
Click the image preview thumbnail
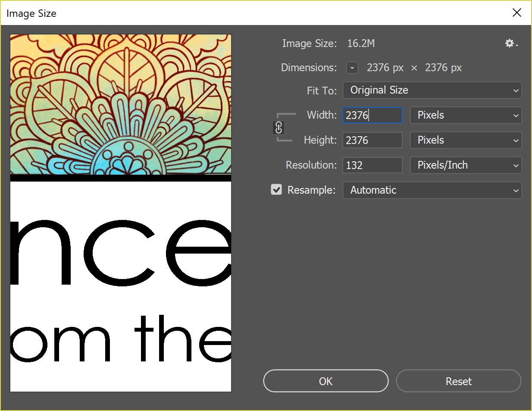(121, 213)
